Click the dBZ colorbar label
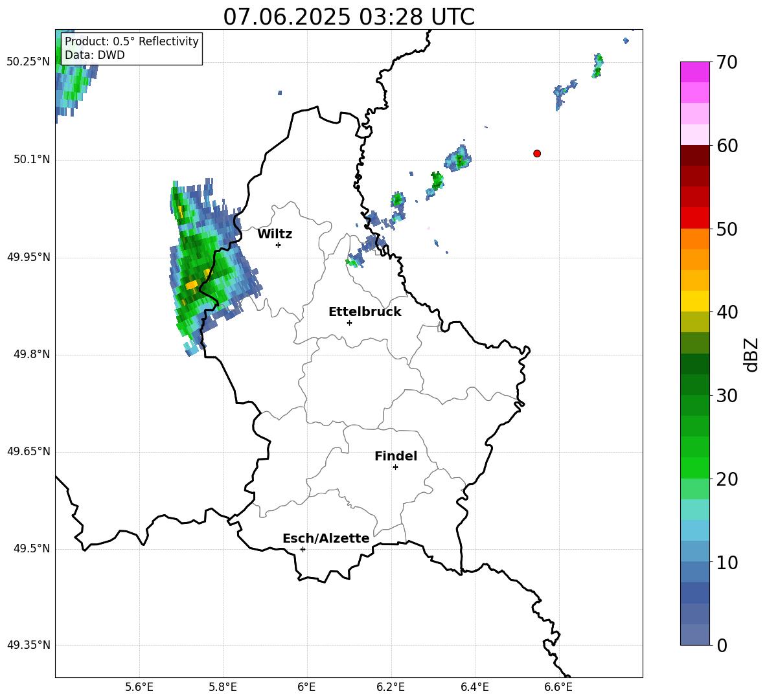The image size is (767, 700). [752, 354]
